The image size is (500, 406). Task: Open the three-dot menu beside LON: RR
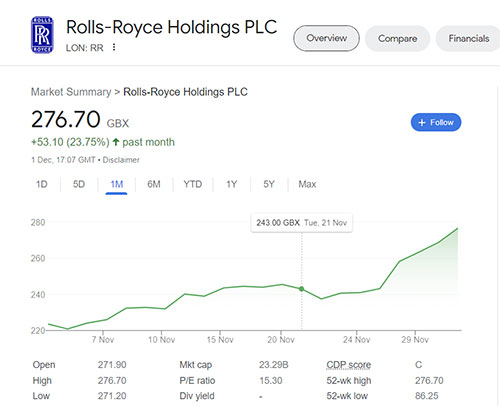(x=114, y=47)
